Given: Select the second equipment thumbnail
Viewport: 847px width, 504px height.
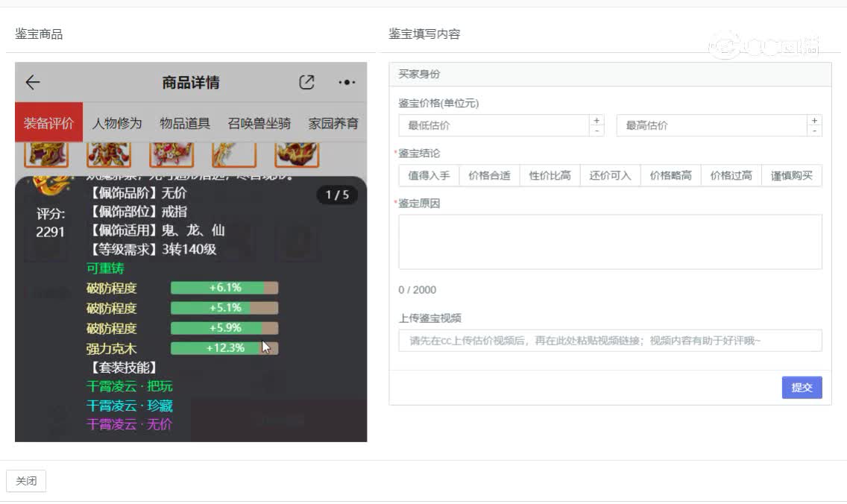Looking at the screenshot, I should tap(109, 154).
